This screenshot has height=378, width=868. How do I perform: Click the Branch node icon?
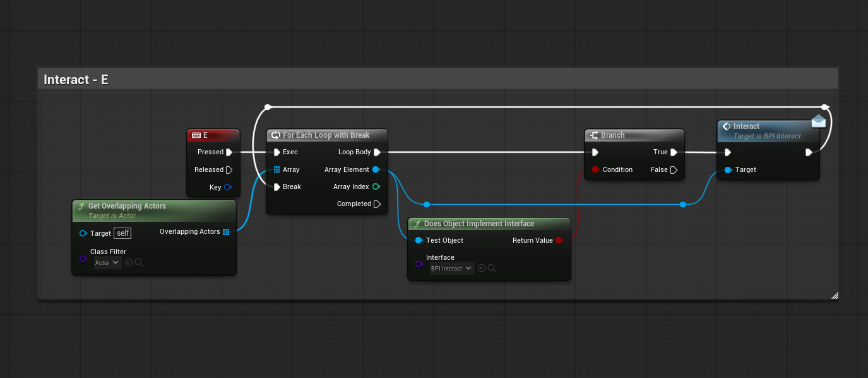coord(594,135)
